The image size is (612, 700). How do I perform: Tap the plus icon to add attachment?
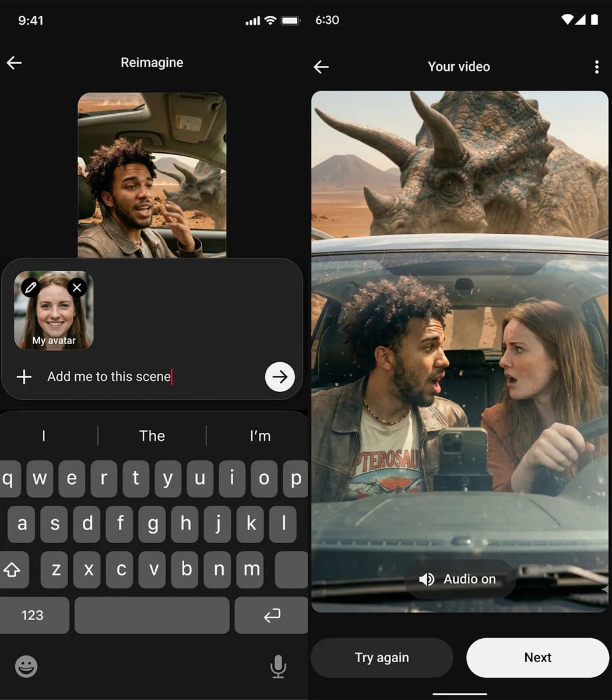(x=24, y=377)
